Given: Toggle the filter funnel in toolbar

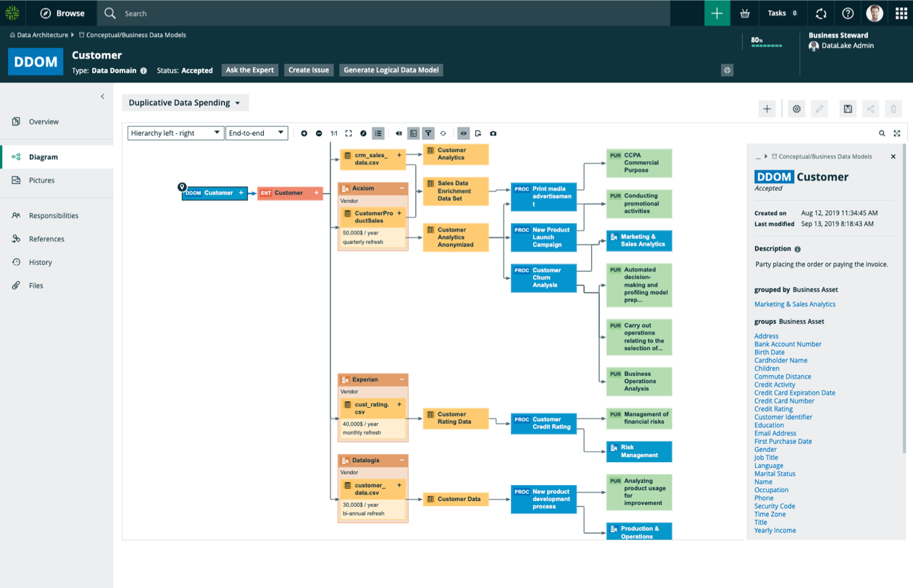Looking at the screenshot, I should coord(428,133).
